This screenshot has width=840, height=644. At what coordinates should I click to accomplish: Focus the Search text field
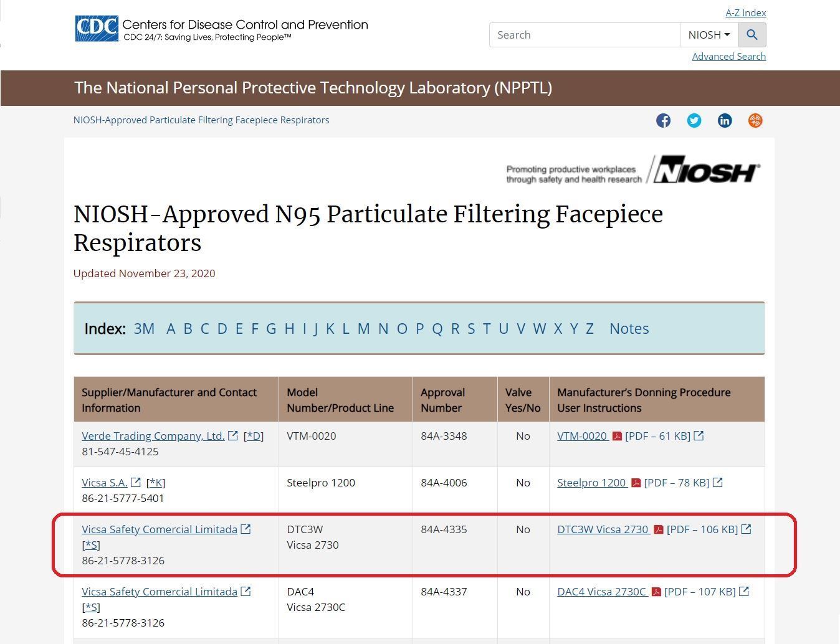coord(585,35)
